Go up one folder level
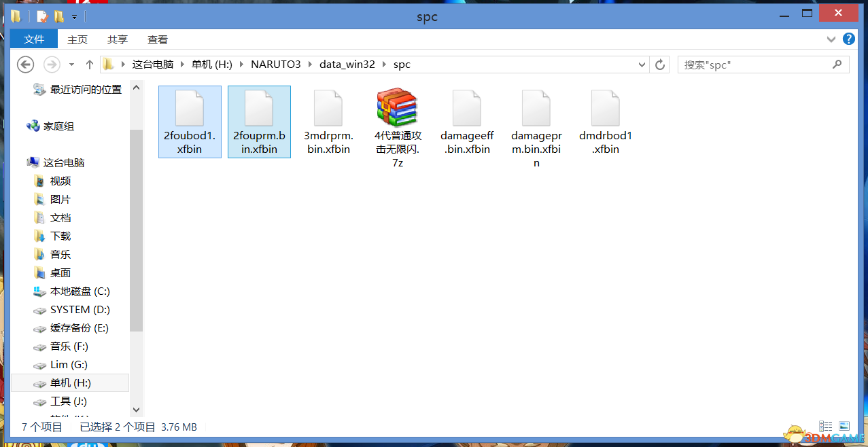The width and height of the screenshot is (868, 447). pyautogui.click(x=89, y=65)
